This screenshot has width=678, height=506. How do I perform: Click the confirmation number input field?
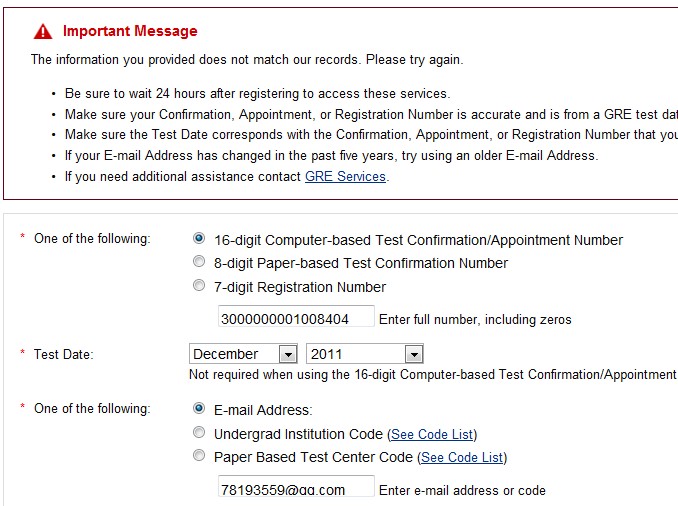[296, 319]
